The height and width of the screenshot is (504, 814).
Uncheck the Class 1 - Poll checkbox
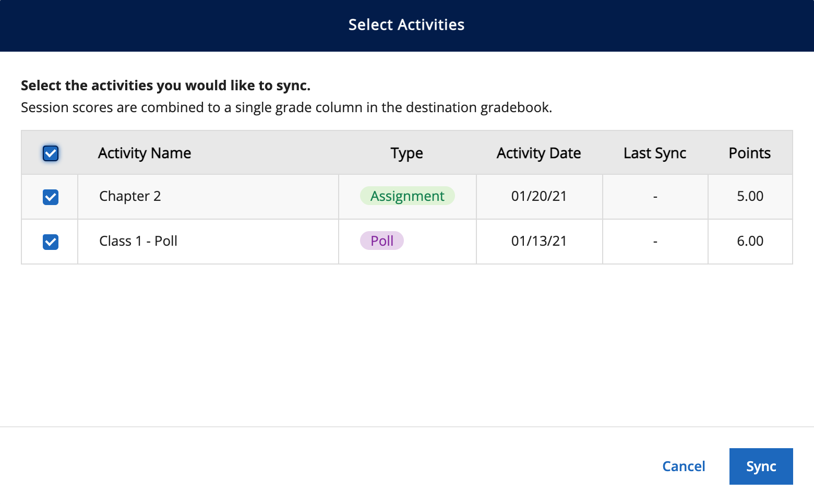50,241
